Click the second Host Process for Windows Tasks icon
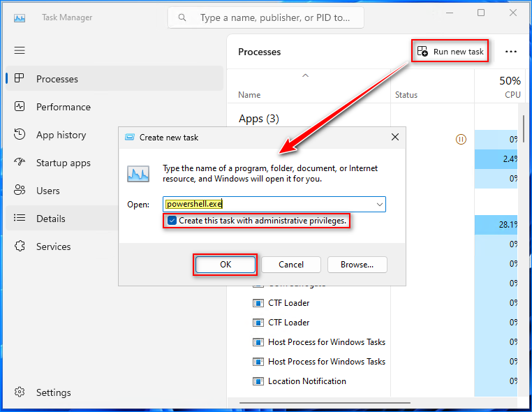Screen dimensions: 532x412 (258, 362)
